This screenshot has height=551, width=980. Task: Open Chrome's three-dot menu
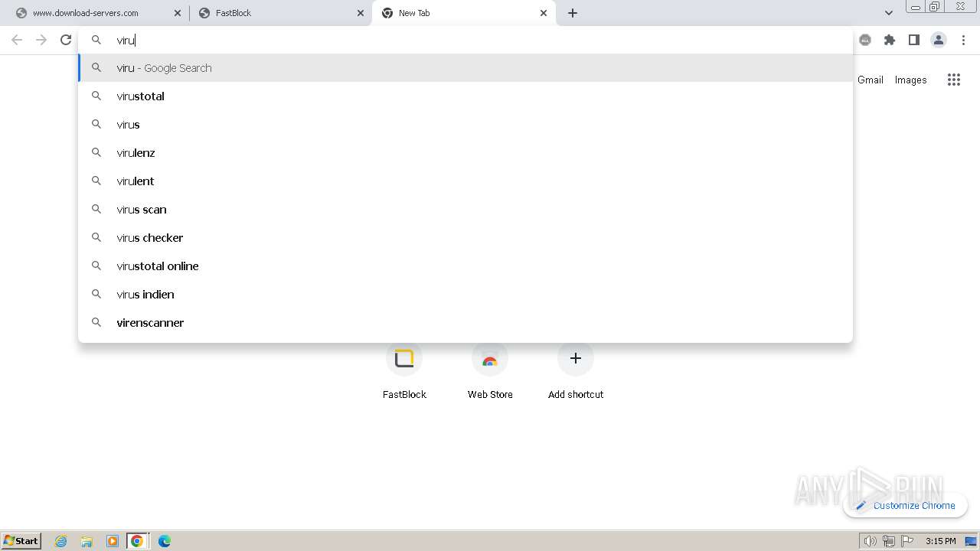[x=963, y=40]
